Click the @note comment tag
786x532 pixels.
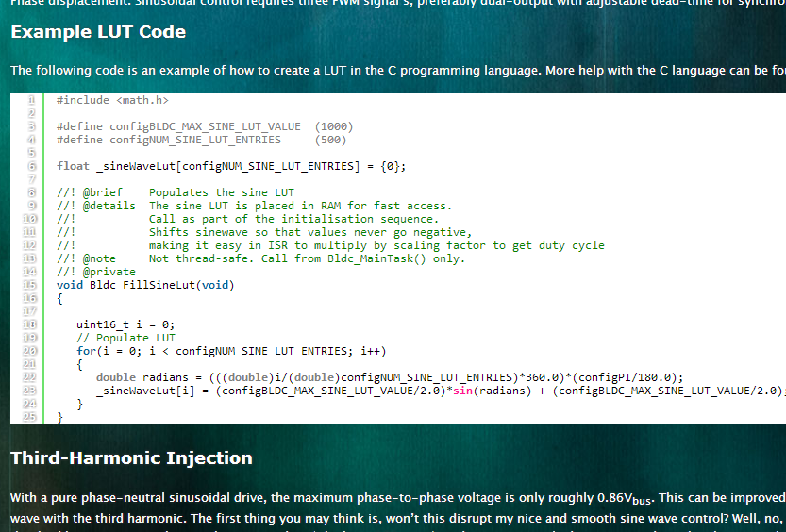(99, 258)
